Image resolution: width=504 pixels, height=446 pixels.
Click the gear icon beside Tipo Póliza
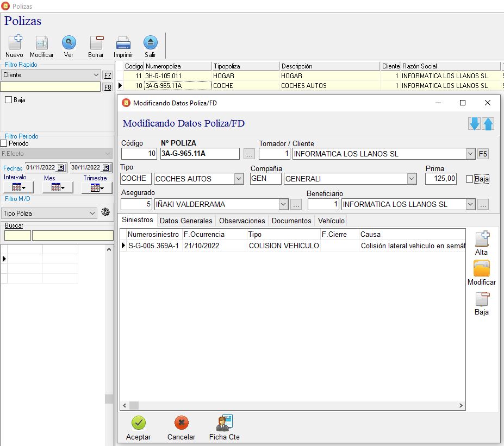click(105, 212)
